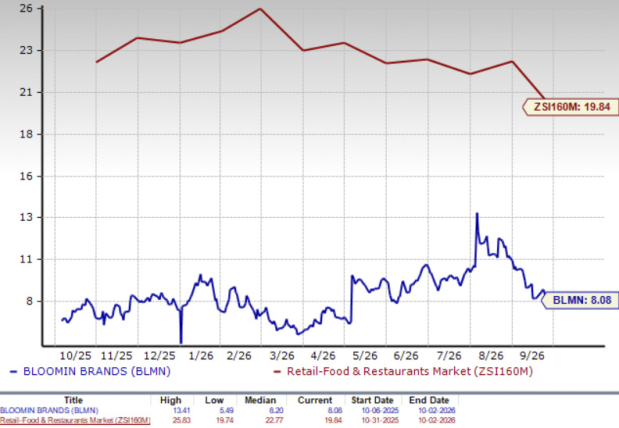619x428 pixels.
Task: Click the ZSI160M low value 19.74
Action: 225,420
